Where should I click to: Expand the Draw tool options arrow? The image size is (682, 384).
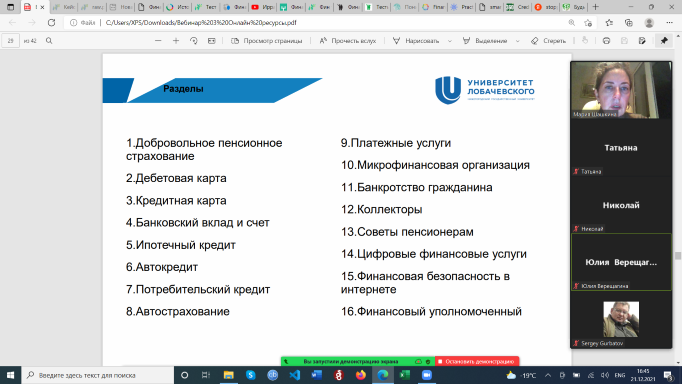point(450,41)
